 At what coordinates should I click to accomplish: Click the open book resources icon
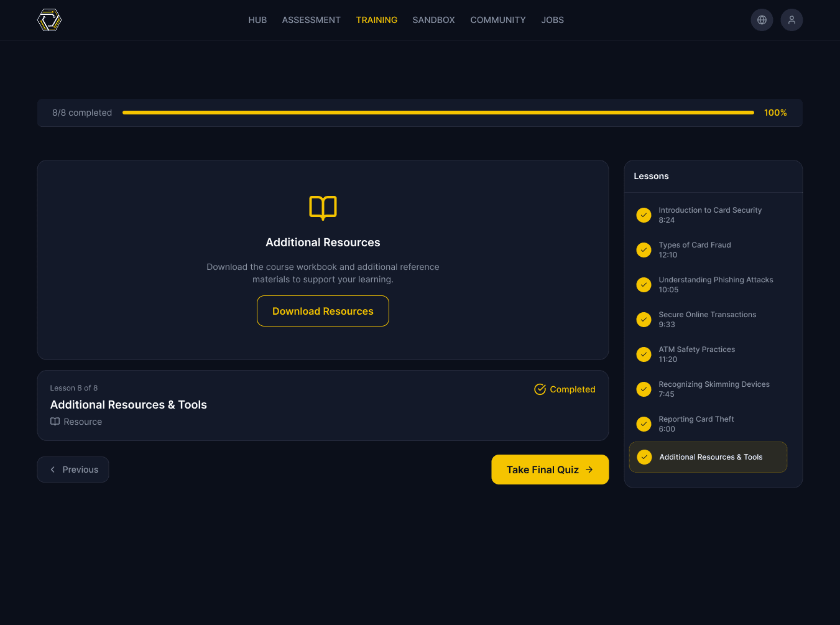coord(323,208)
